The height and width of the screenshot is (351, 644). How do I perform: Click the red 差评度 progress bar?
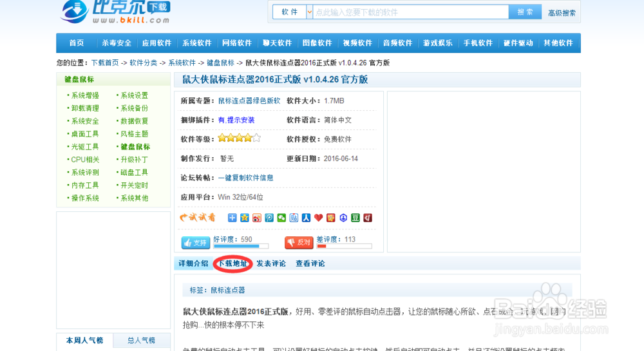tap(344, 246)
